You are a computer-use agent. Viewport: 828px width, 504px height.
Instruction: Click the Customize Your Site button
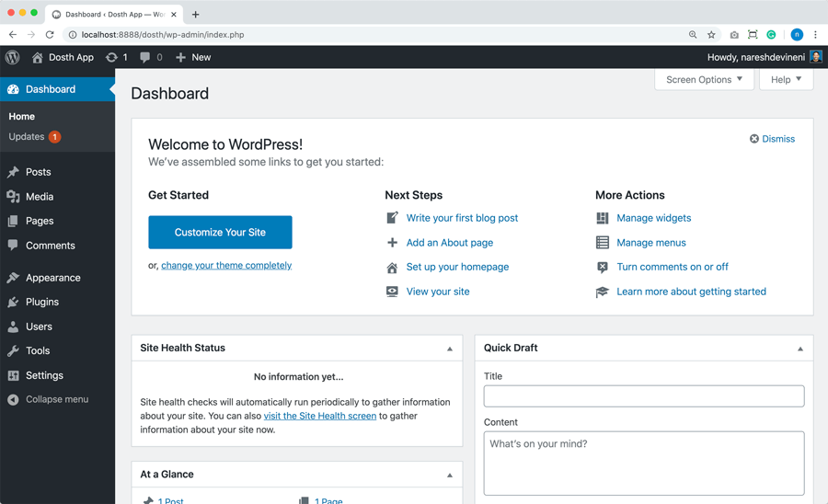(x=220, y=232)
